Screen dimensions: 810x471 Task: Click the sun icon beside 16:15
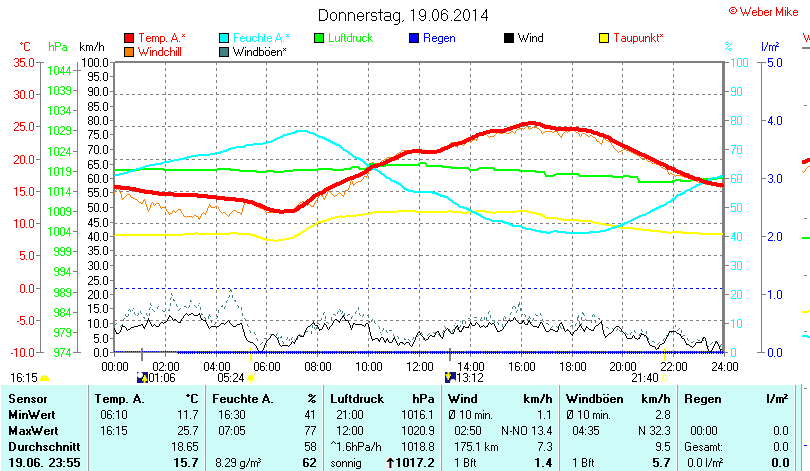tap(45, 378)
